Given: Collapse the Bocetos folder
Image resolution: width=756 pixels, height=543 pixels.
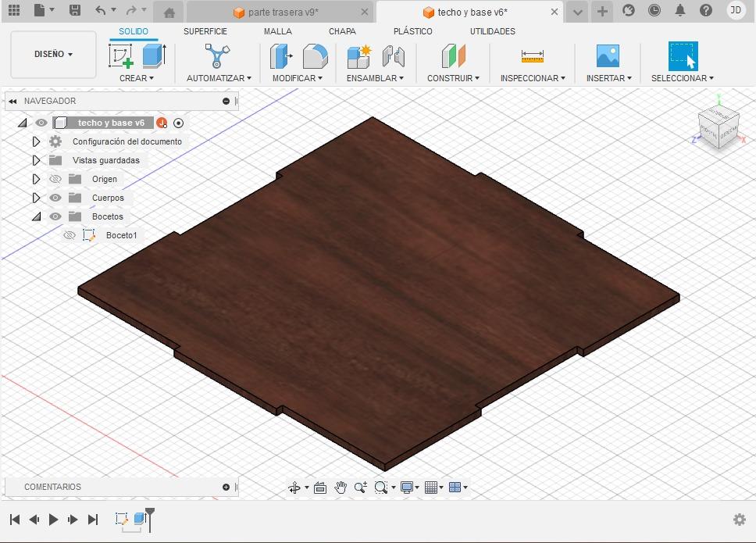Looking at the screenshot, I should pos(36,216).
